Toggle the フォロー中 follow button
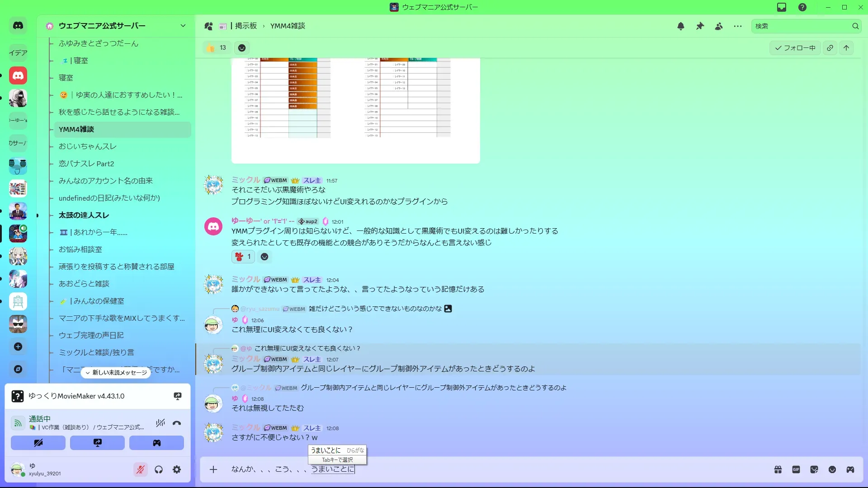This screenshot has width=868, height=488. coord(795,48)
